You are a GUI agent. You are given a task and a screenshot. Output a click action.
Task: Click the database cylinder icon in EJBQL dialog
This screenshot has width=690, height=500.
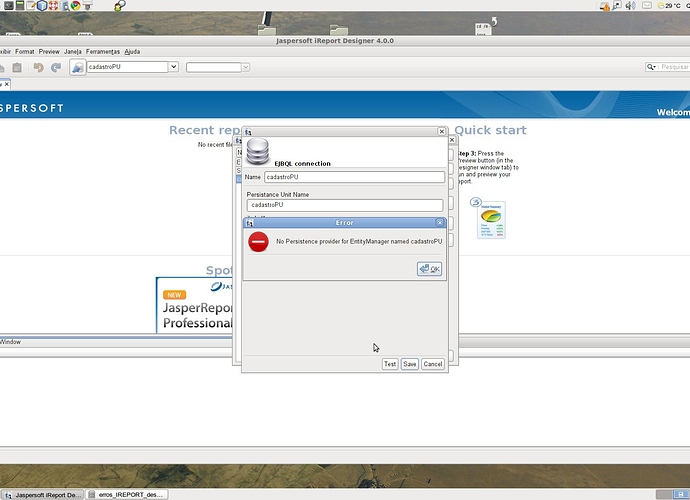(257, 151)
